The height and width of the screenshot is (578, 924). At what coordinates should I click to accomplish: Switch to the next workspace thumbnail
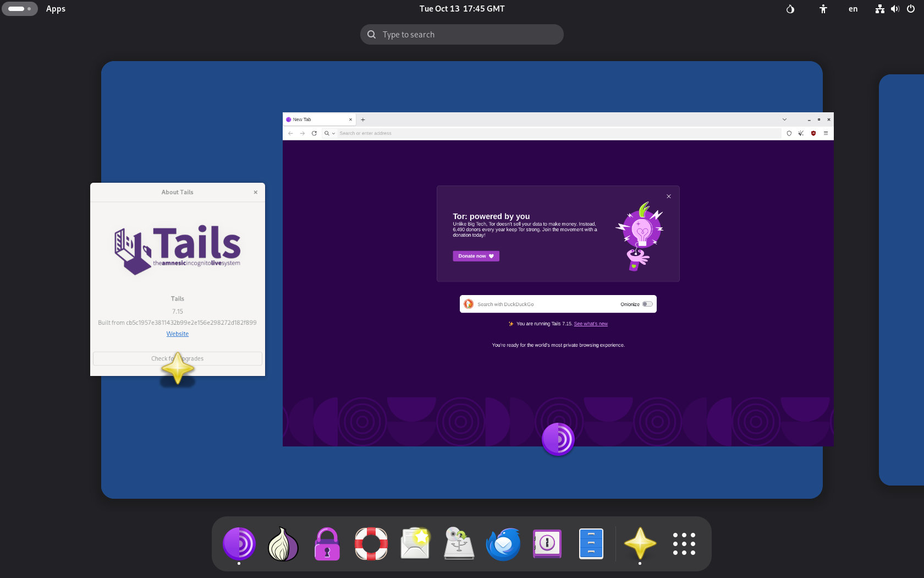(901, 280)
